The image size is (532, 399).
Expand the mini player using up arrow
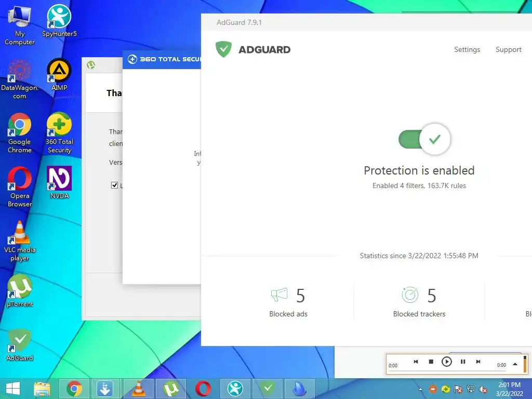(515, 364)
